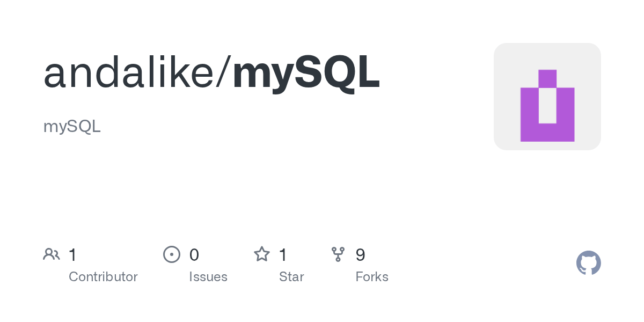Click the Star outline icon

pyautogui.click(x=262, y=254)
